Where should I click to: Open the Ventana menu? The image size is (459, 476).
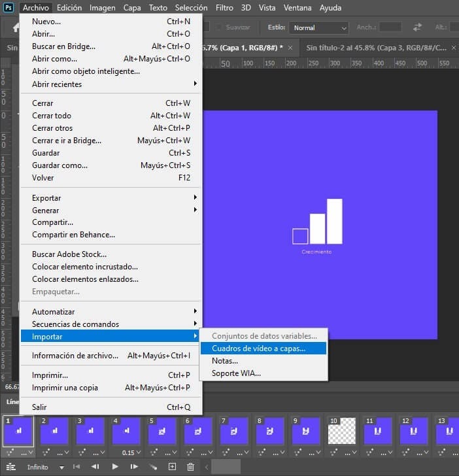pos(297,8)
